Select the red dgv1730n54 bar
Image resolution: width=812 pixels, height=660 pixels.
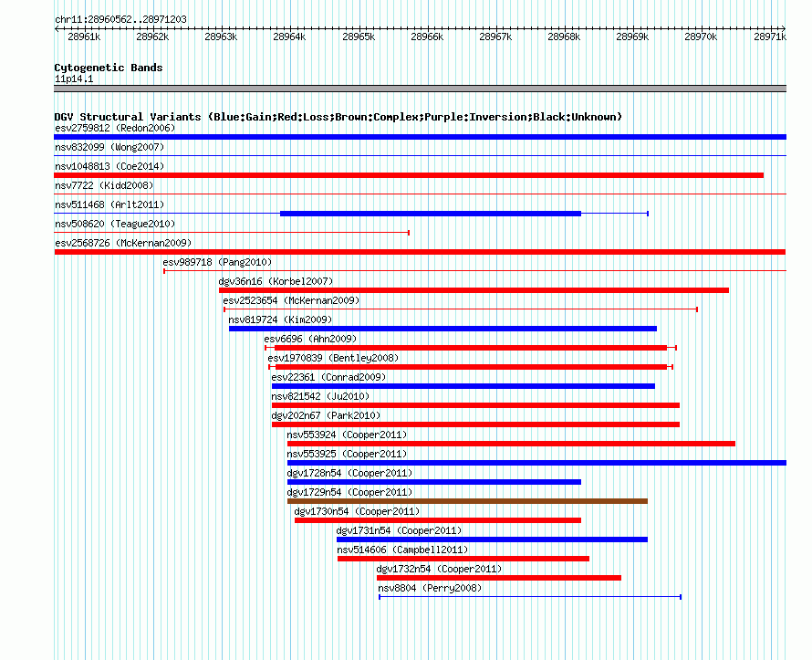click(438, 520)
